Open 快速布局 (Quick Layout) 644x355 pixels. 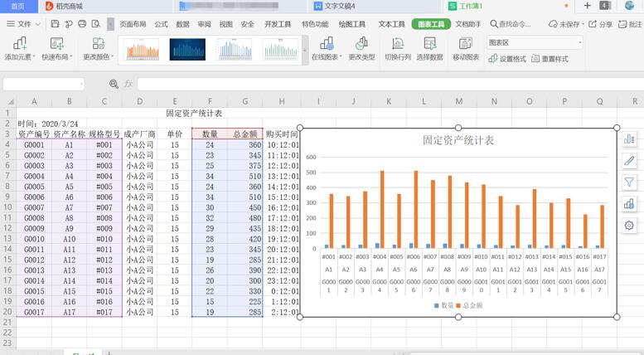(56, 48)
